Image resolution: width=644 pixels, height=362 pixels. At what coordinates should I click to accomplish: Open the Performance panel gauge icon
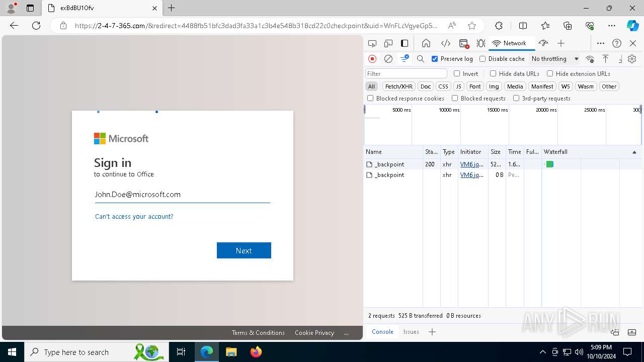pos(543,43)
